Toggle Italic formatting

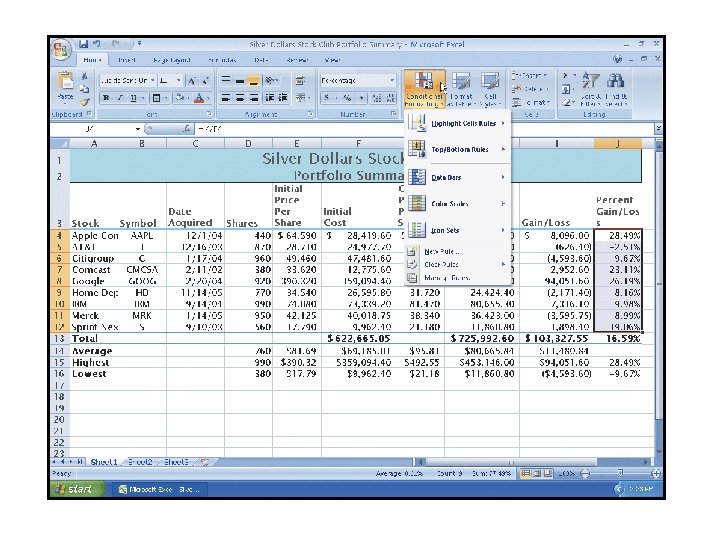[120, 98]
